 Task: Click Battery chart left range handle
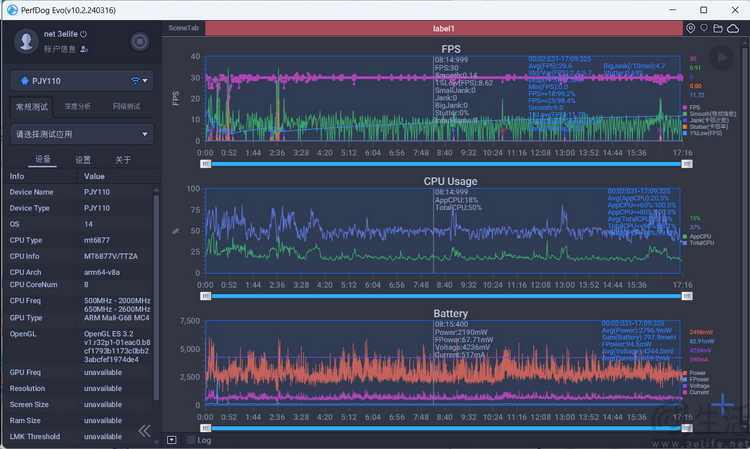click(x=206, y=428)
